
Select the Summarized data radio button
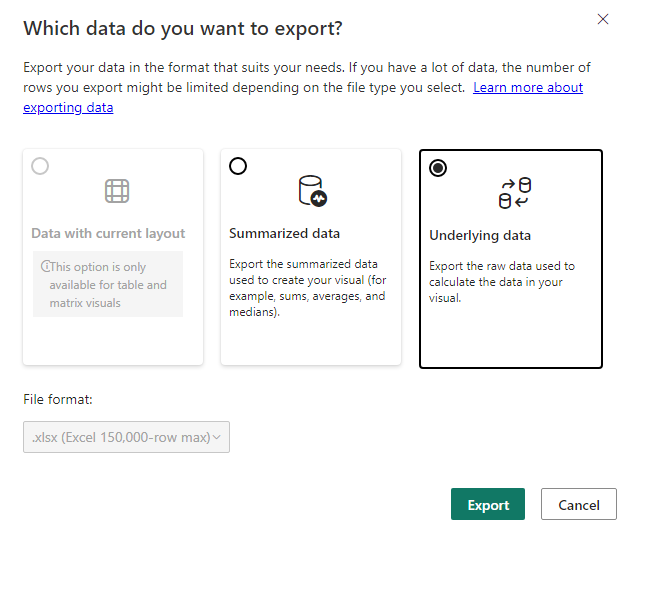[238, 166]
